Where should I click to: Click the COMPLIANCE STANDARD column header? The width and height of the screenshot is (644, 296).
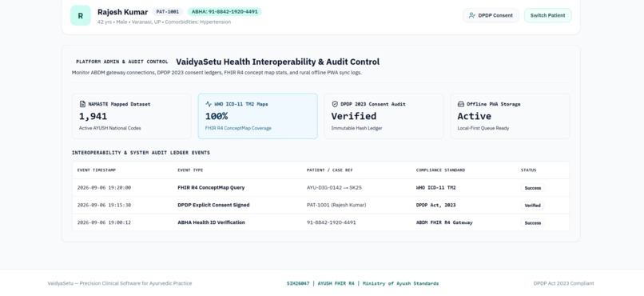tap(441, 170)
